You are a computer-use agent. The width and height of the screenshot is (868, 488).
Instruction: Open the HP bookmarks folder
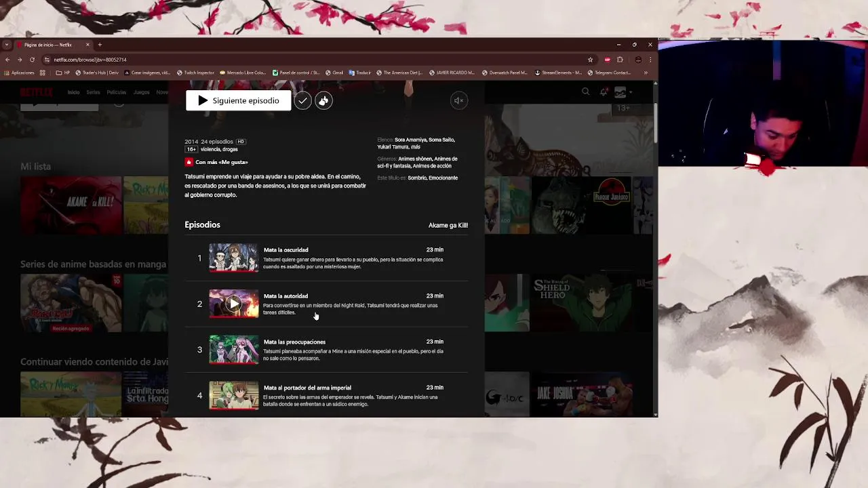click(63, 73)
